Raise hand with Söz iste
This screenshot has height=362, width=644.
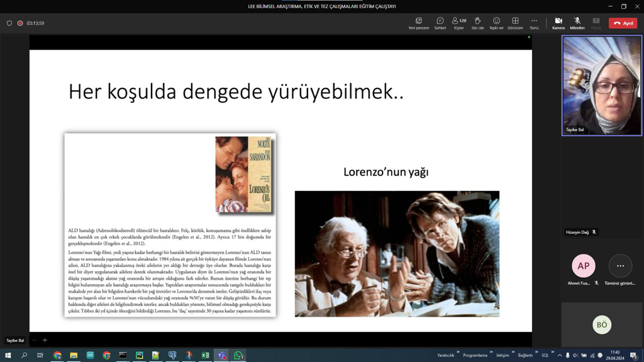point(477,23)
